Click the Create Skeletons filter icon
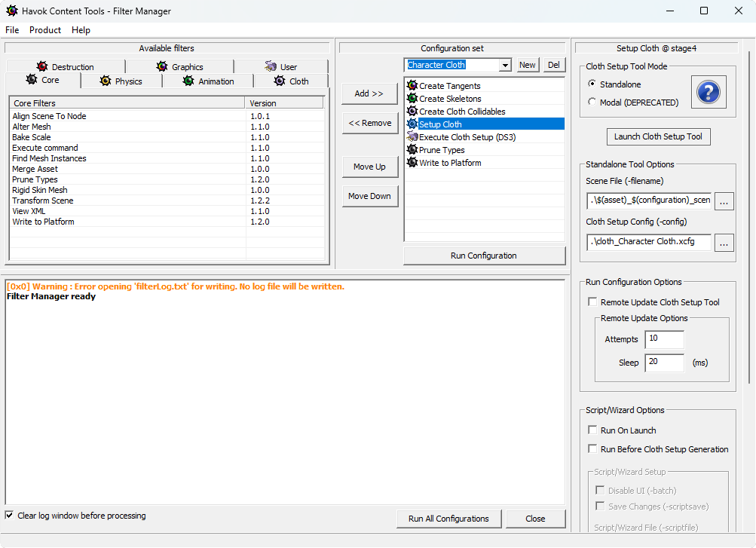756x548 pixels. 412,98
